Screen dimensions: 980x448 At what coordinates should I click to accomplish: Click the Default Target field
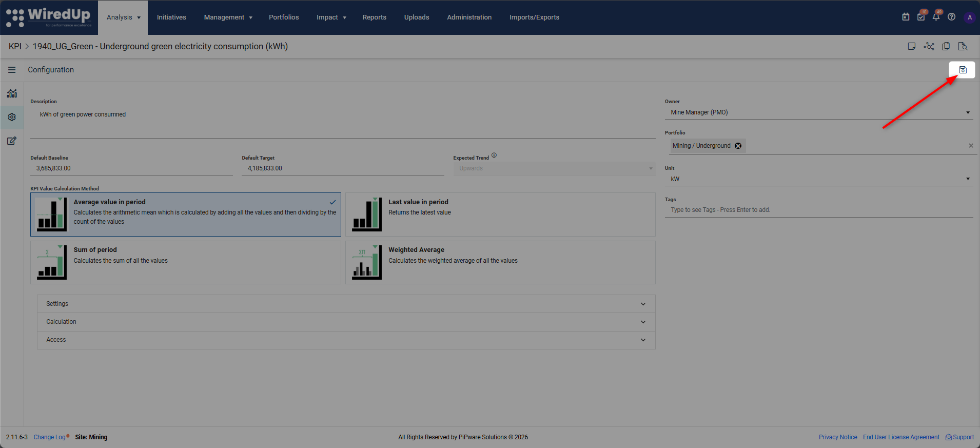(343, 168)
